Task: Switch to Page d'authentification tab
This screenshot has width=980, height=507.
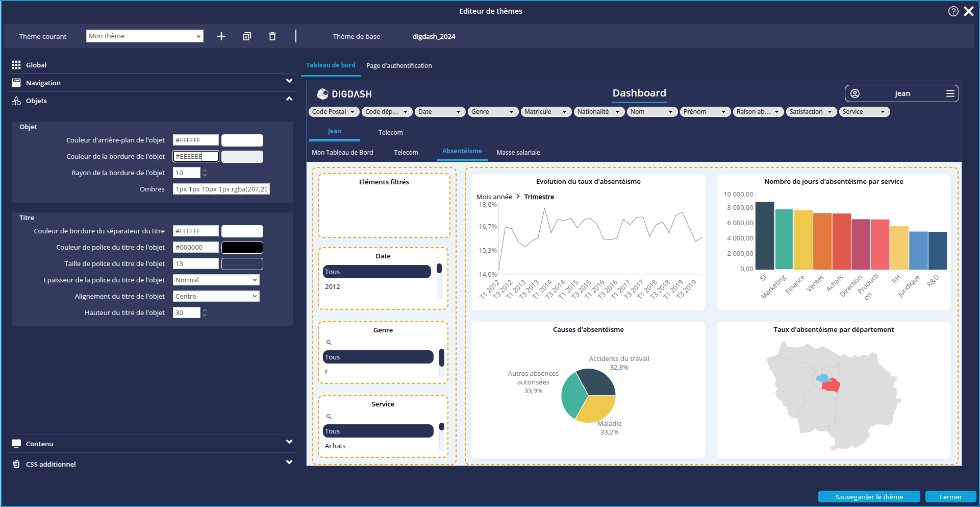Action: point(399,66)
